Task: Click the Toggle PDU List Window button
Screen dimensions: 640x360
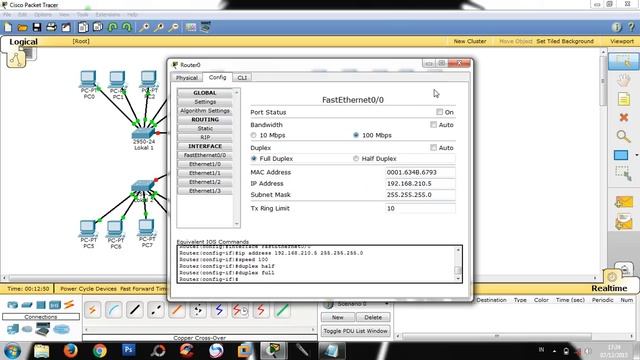Action: (356, 331)
